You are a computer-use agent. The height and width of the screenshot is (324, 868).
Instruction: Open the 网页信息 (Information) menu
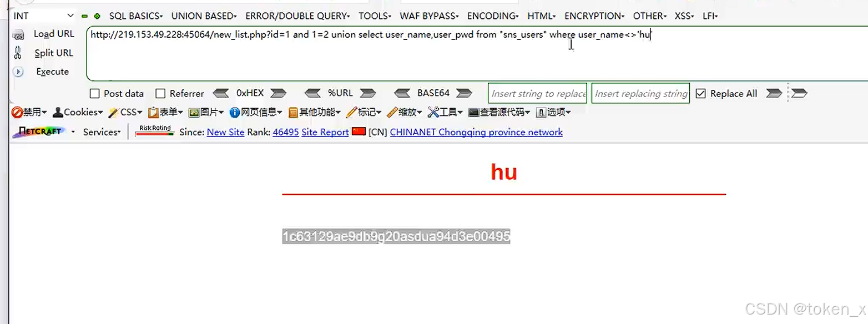(x=256, y=113)
